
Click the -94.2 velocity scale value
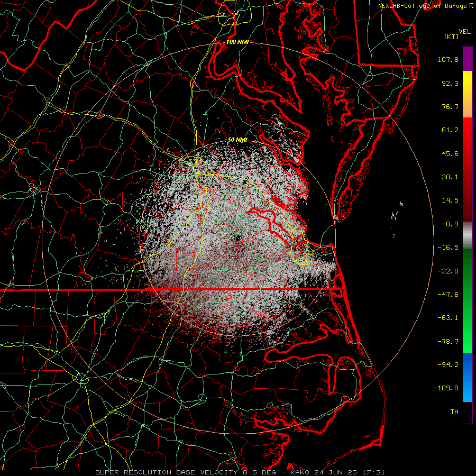click(448, 365)
